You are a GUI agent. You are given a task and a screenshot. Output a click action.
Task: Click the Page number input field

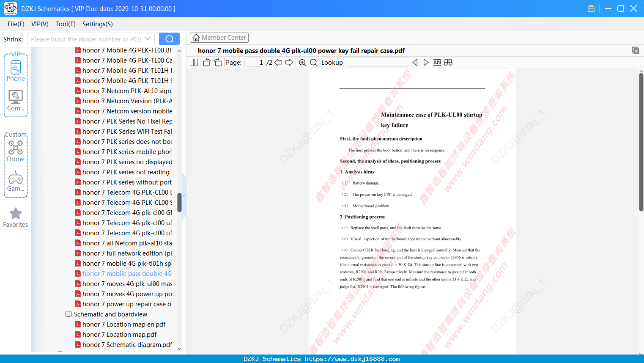click(255, 63)
